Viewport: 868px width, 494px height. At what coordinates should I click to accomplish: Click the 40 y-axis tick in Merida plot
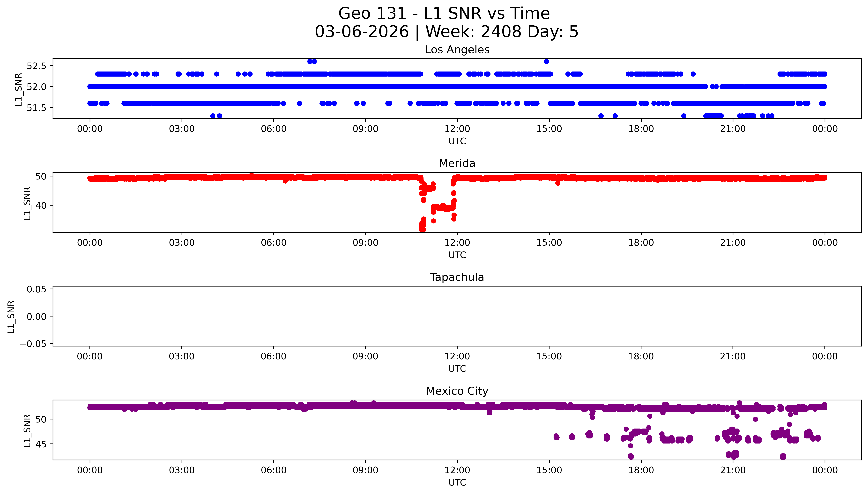[41, 206]
